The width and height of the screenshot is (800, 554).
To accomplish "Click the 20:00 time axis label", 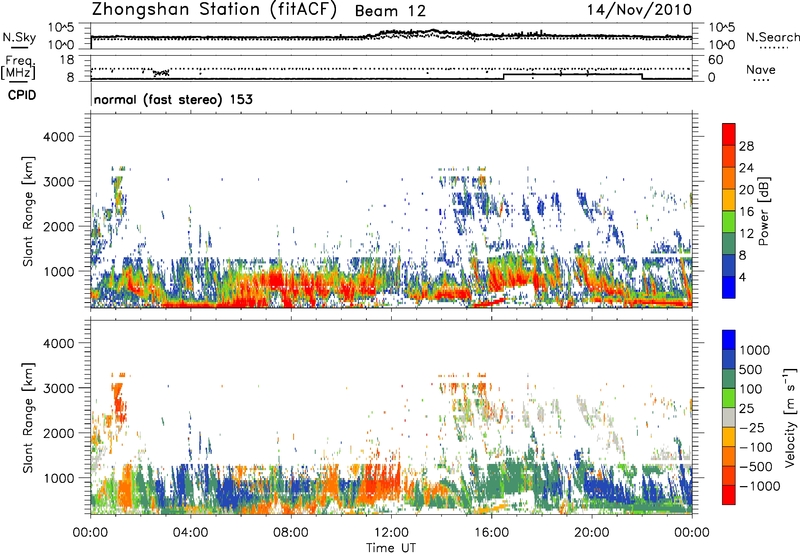I will point(591,533).
